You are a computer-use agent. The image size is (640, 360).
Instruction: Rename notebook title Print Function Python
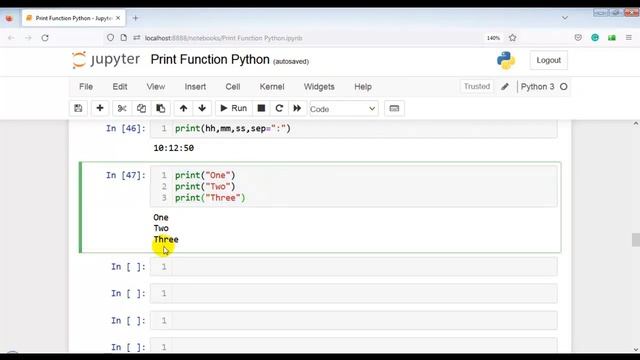click(x=210, y=60)
